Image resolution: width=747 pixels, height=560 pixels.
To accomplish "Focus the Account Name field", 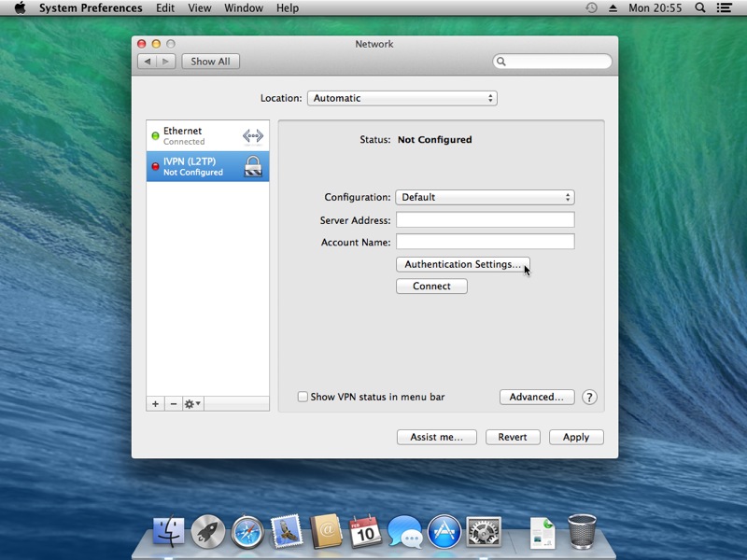I will [485, 242].
